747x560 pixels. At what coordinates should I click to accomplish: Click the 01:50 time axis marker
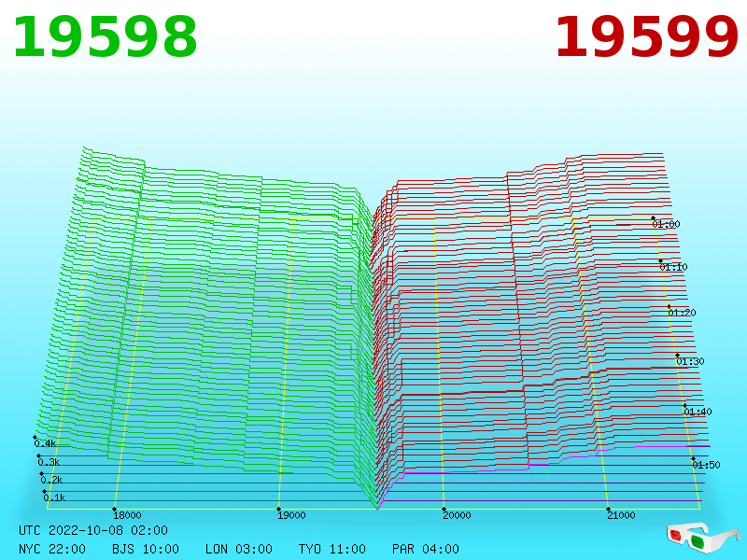click(706, 465)
